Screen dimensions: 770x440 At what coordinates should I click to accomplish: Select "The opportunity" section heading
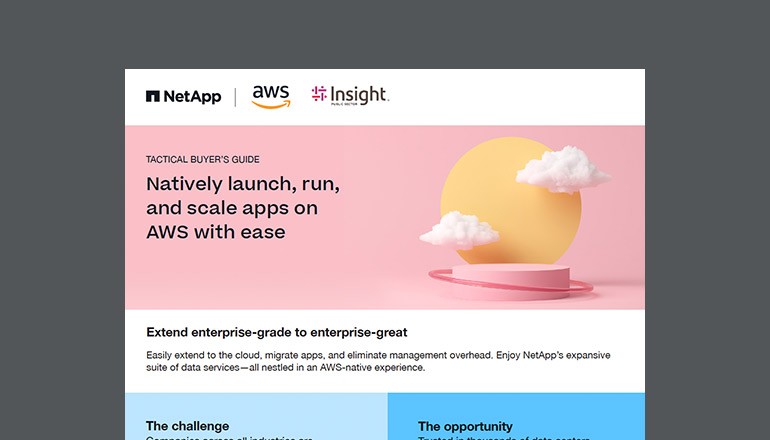click(x=465, y=426)
